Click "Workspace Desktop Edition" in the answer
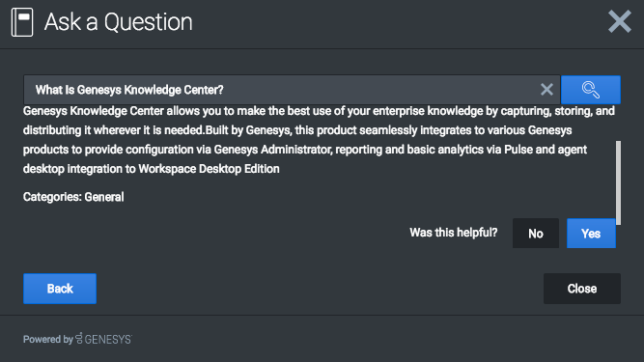This screenshot has height=362, width=644. click(x=209, y=169)
